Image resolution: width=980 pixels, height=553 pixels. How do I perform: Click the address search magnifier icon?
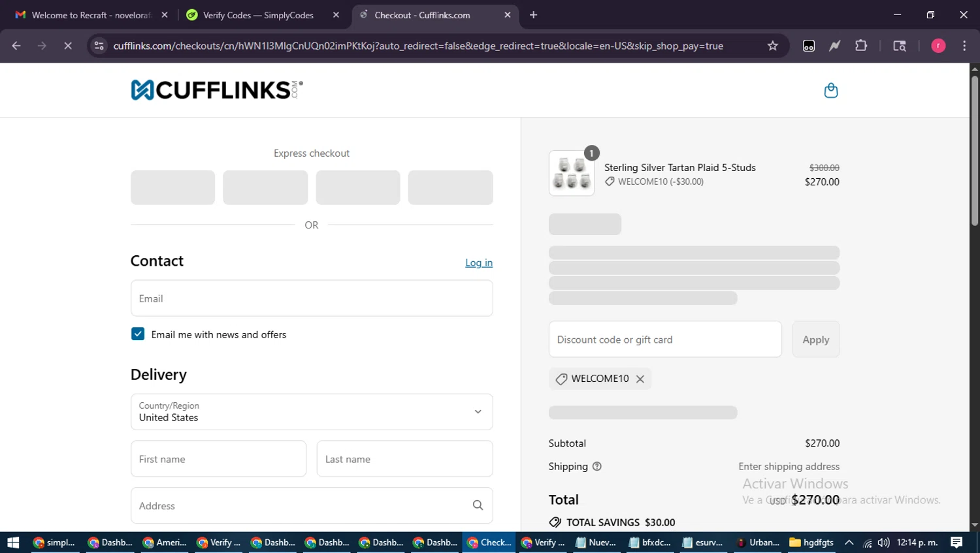pos(478,505)
